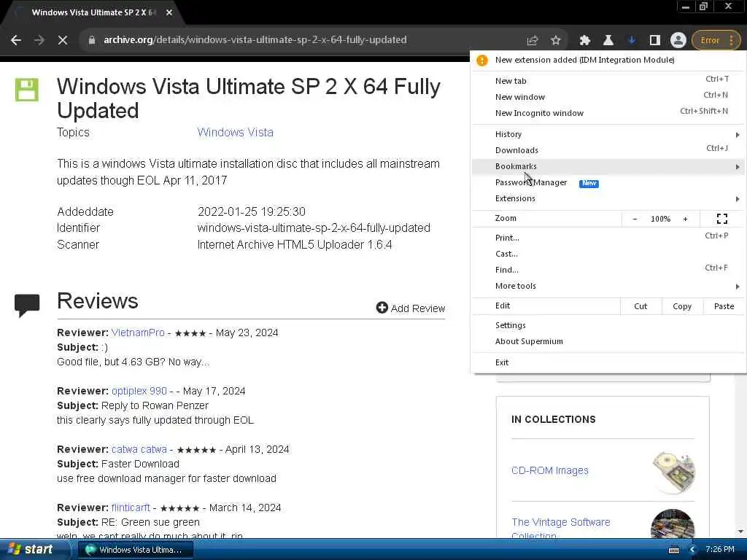Image resolution: width=747 pixels, height=560 pixels.
Task: Click the 7:26 PM taskbar clock
Action: click(720, 550)
